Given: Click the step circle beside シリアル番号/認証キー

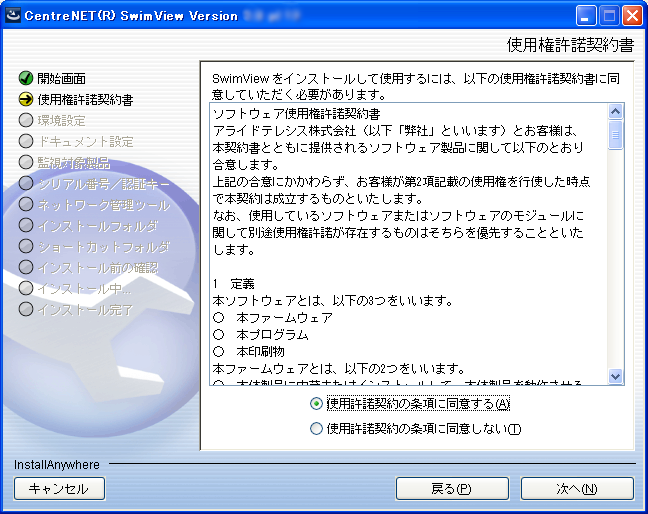Looking at the screenshot, I should point(26,183).
